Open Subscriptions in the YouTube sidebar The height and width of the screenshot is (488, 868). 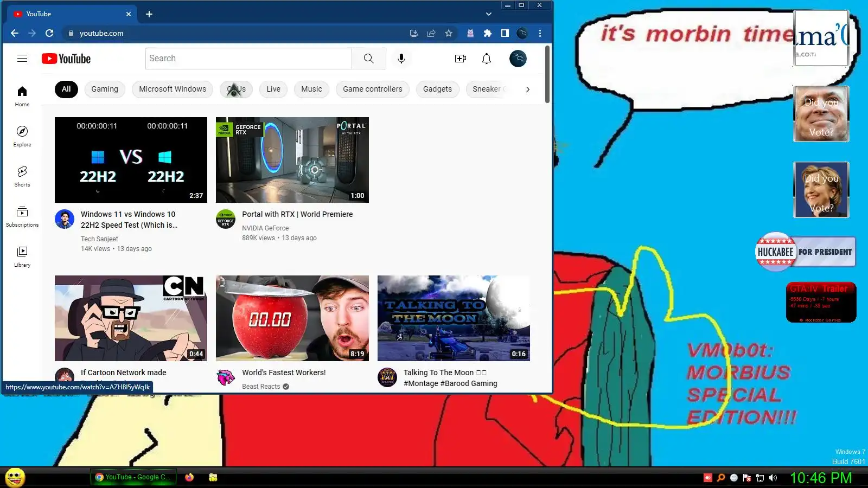pos(22,216)
